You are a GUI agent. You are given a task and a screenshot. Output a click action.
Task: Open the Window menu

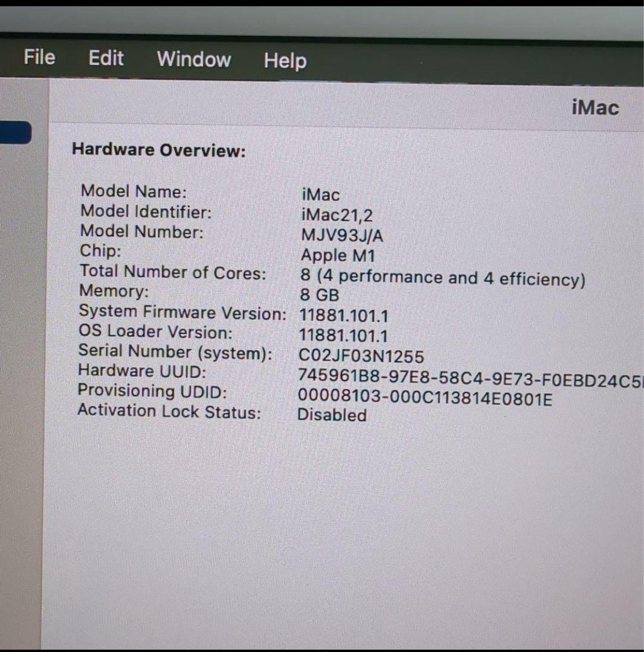[194, 59]
